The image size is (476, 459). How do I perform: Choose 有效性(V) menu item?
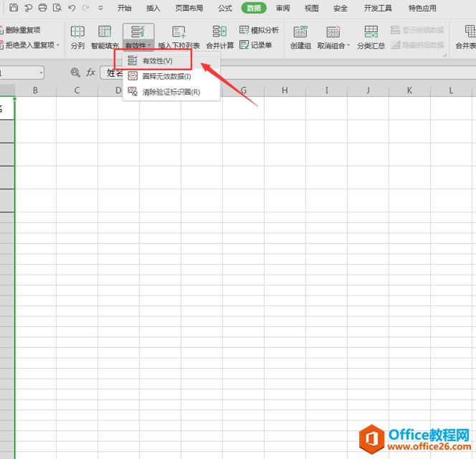[171, 61]
